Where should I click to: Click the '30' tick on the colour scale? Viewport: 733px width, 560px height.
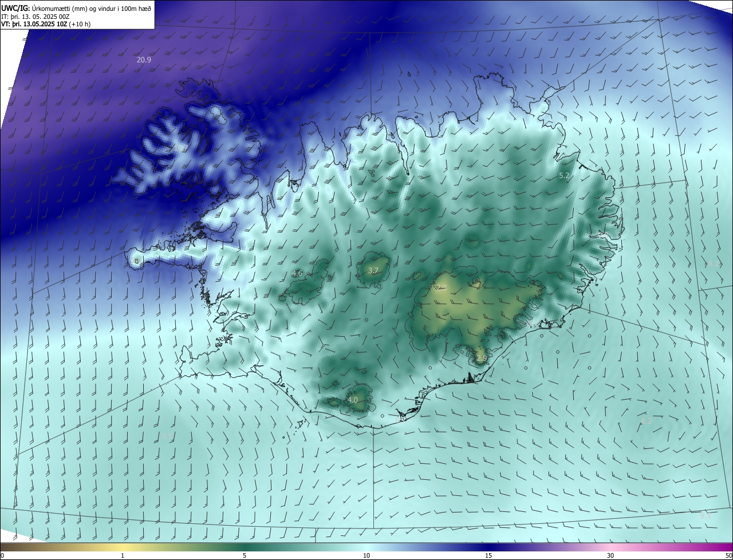[x=610, y=555]
